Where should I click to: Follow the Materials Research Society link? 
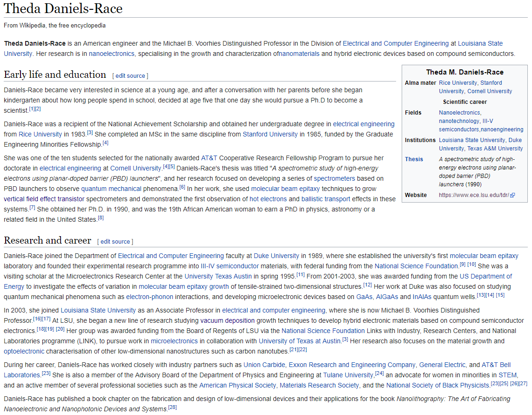(x=319, y=385)
